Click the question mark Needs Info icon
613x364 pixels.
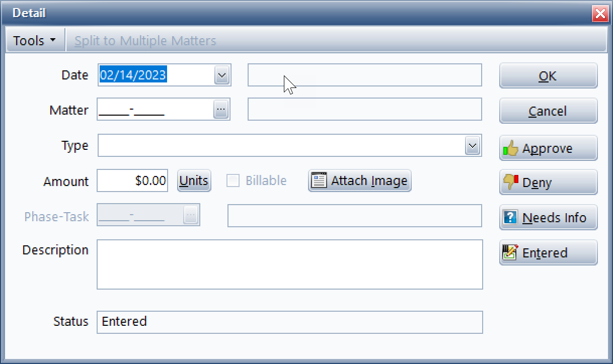point(510,217)
